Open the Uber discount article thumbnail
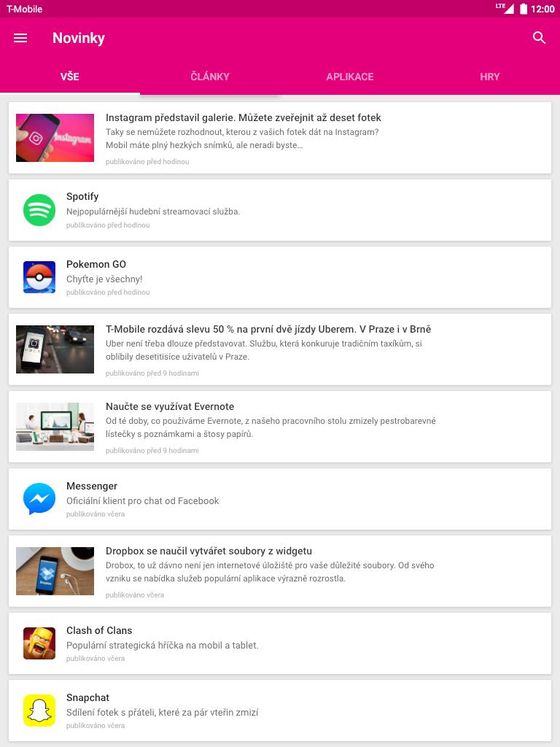560x747 pixels. point(55,349)
